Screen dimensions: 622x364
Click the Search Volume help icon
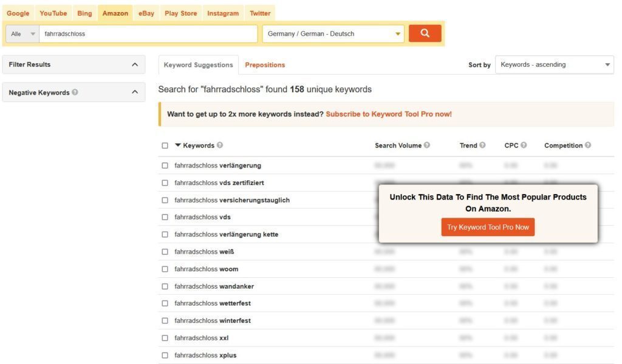pyautogui.click(x=427, y=145)
